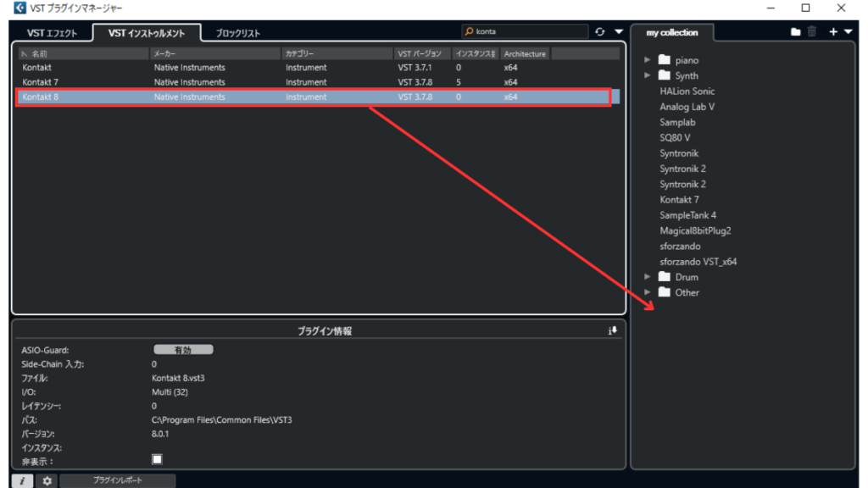Viewport: 868px width, 488px height.
Task: Expand the piano folder in collection
Action: (648, 60)
